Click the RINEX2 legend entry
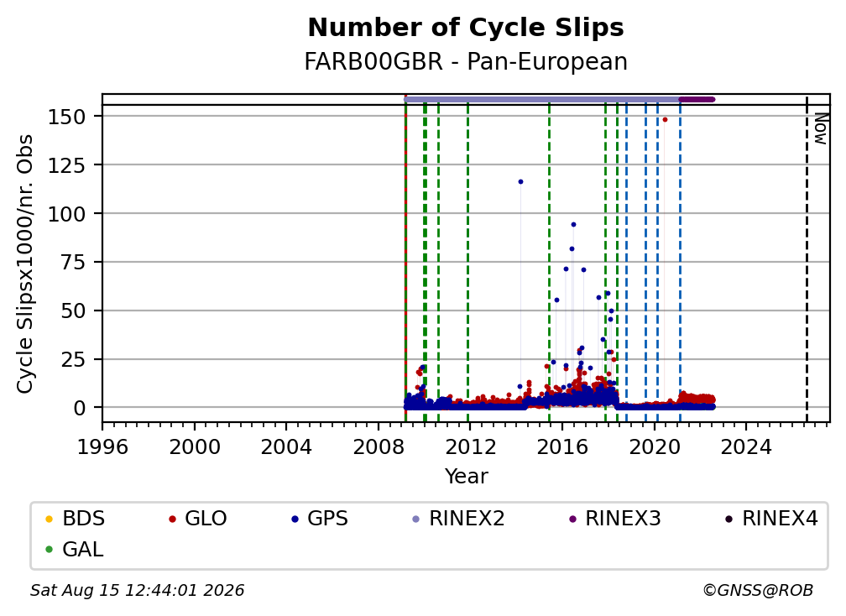The height and width of the screenshot is (616, 846). point(458,519)
